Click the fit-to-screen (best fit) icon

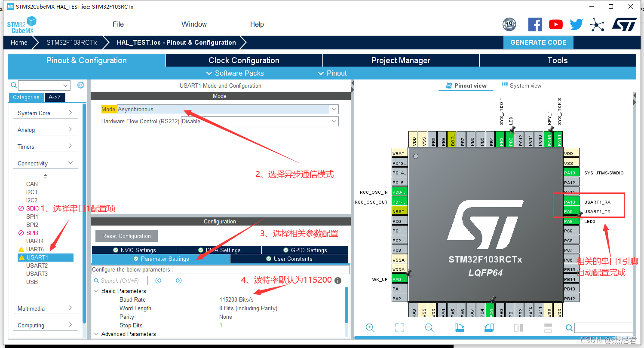[399, 327]
